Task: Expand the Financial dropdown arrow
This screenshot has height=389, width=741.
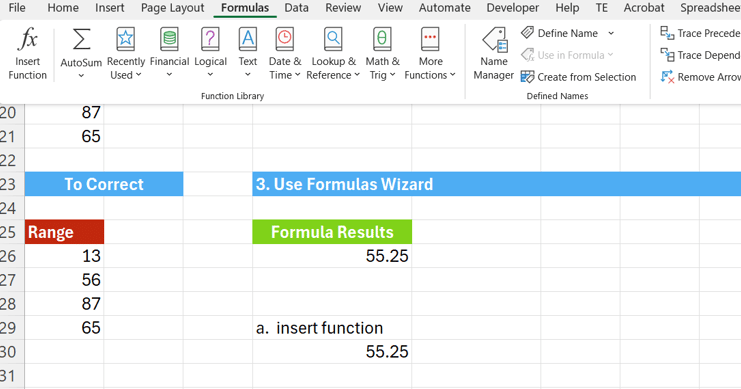Action: point(169,75)
